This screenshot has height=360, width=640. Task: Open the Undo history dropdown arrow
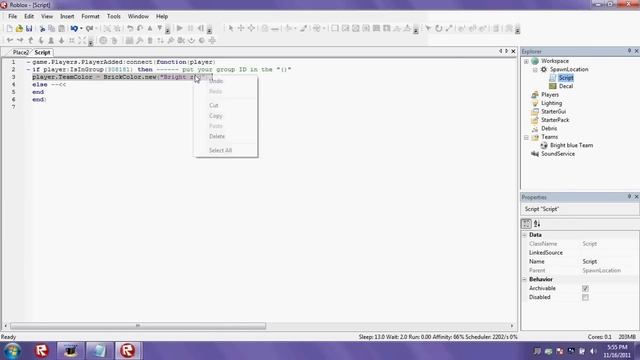pos(81,29)
